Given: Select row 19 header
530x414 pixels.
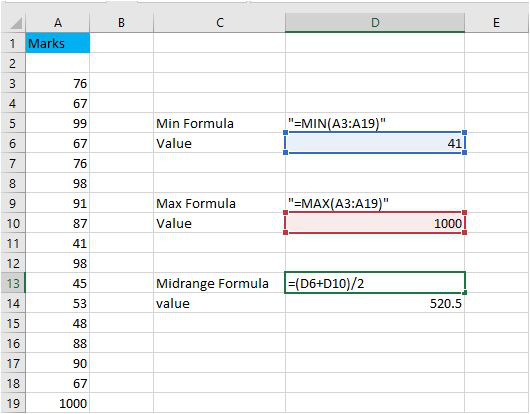Looking at the screenshot, I should tap(13, 403).
